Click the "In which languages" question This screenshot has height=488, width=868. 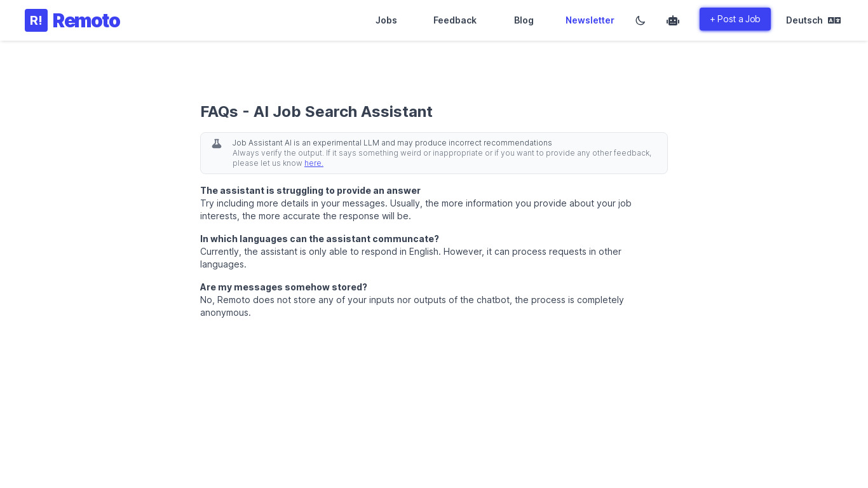(x=319, y=239)
